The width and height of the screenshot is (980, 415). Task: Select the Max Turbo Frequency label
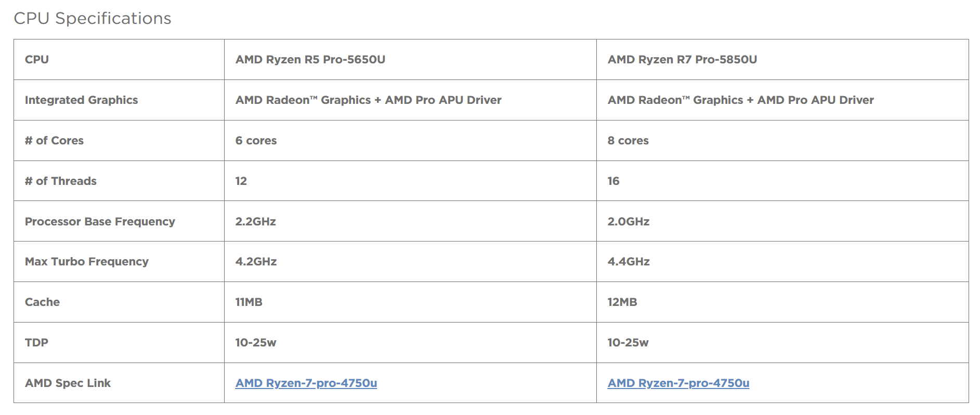86,262
